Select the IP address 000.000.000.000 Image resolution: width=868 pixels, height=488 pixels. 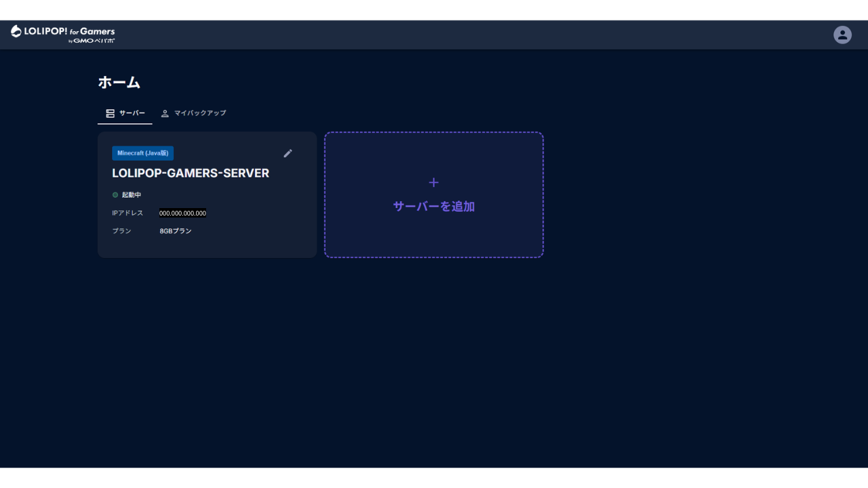[182, 213]
